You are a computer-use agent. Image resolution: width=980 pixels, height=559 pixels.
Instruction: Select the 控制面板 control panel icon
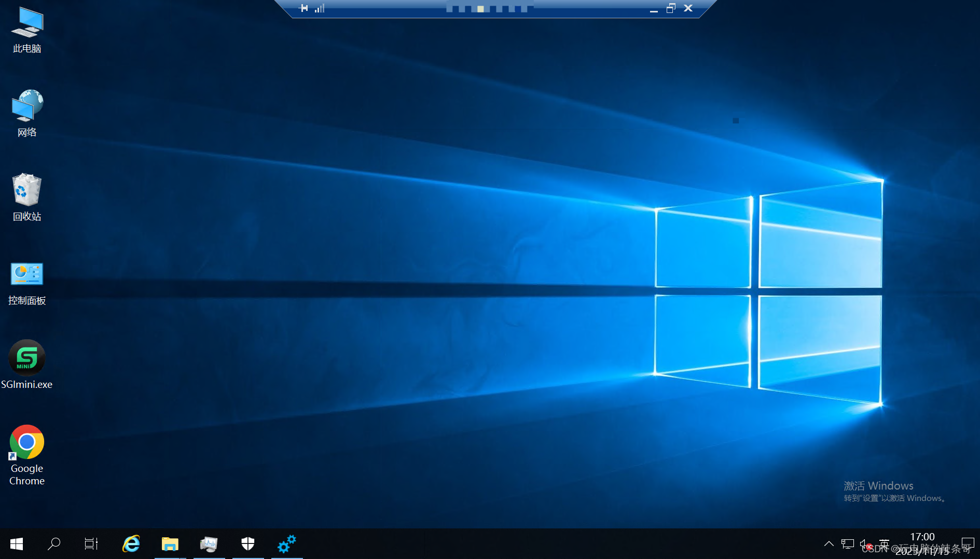point(27,283)
